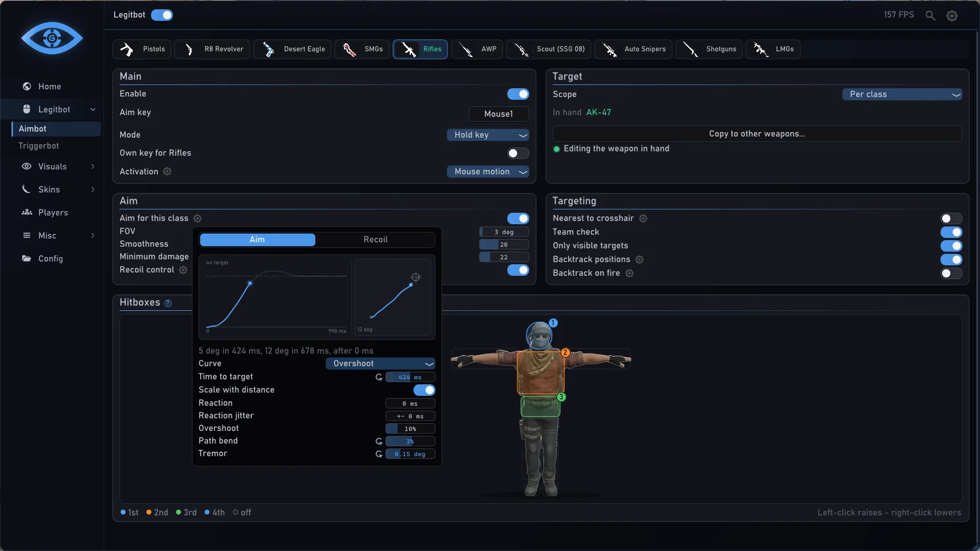Toggle the Legitbot master switch
The width and height of the screenshot is (980, 551).
162,15
